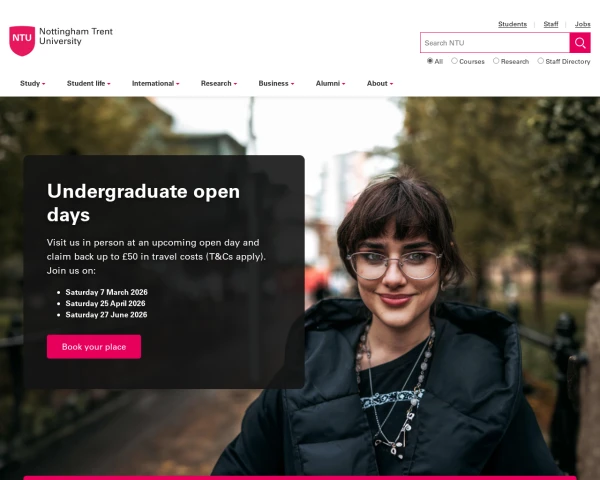Open the Research navigation dropdown
600x480 pixels.
(219, 83)
